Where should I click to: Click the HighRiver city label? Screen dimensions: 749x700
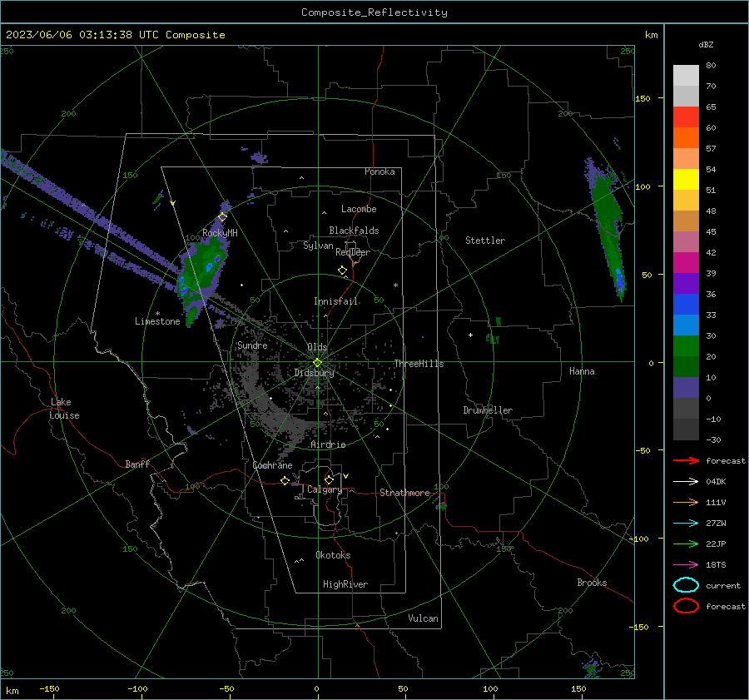click(345, 584)
